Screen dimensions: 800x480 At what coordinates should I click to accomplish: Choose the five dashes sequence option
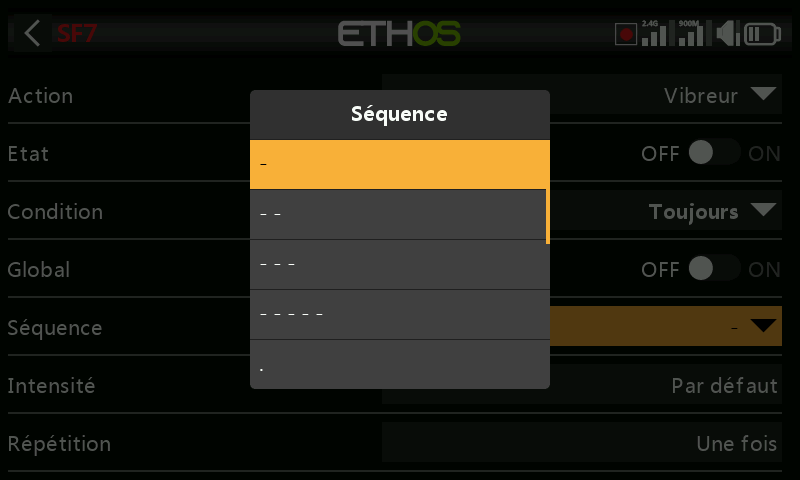[399, 314]
